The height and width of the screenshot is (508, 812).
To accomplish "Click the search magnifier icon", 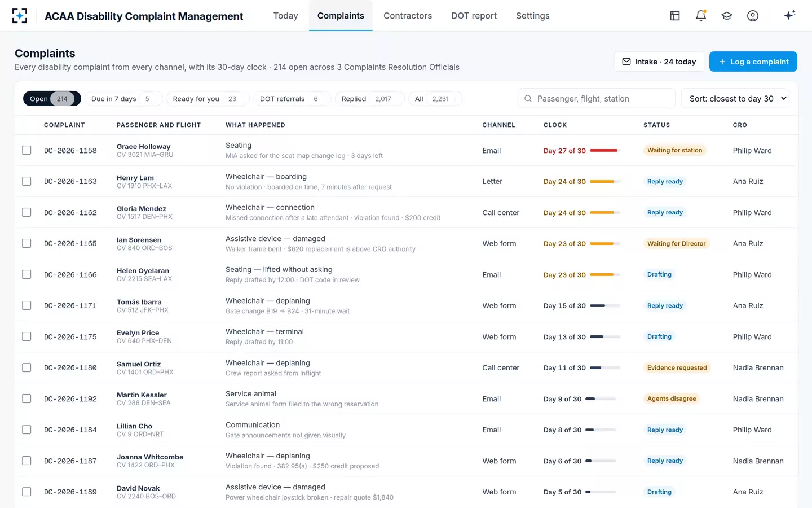I will coord(528,99).
